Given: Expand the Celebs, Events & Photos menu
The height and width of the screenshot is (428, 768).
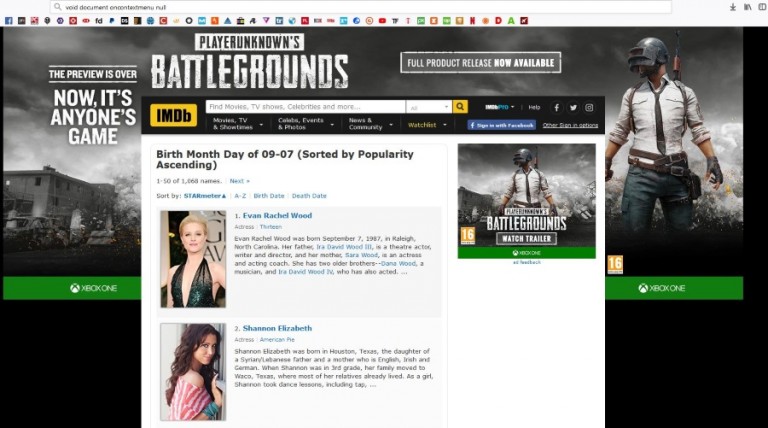Looking at the screenshot, I should pyautogui.click(x=304, y=124).
